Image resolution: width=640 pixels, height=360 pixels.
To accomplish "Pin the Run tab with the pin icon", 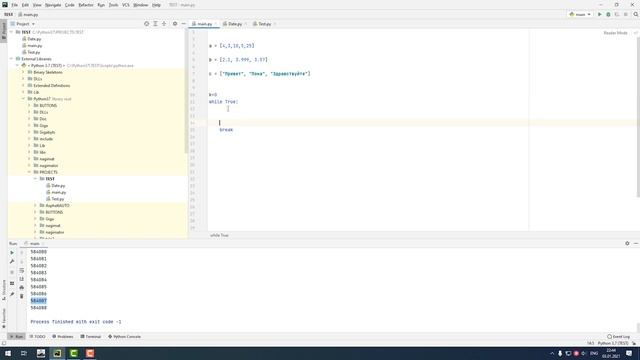I will (12, 294).
